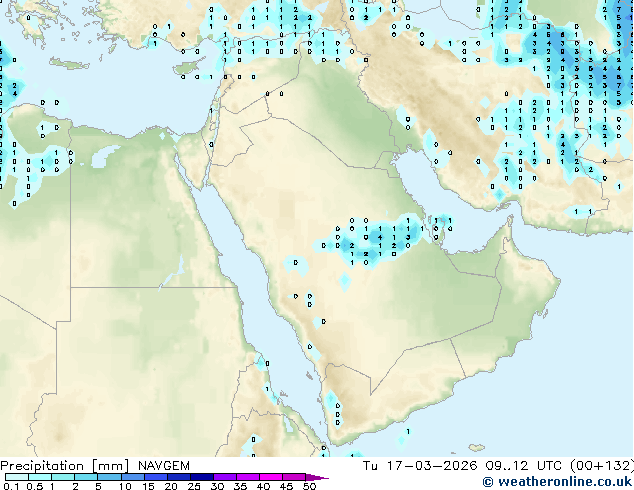634x490 pixels.
Task: Click the 30–35 mm purple legend swatch
Action: click(x=224, y=477)
